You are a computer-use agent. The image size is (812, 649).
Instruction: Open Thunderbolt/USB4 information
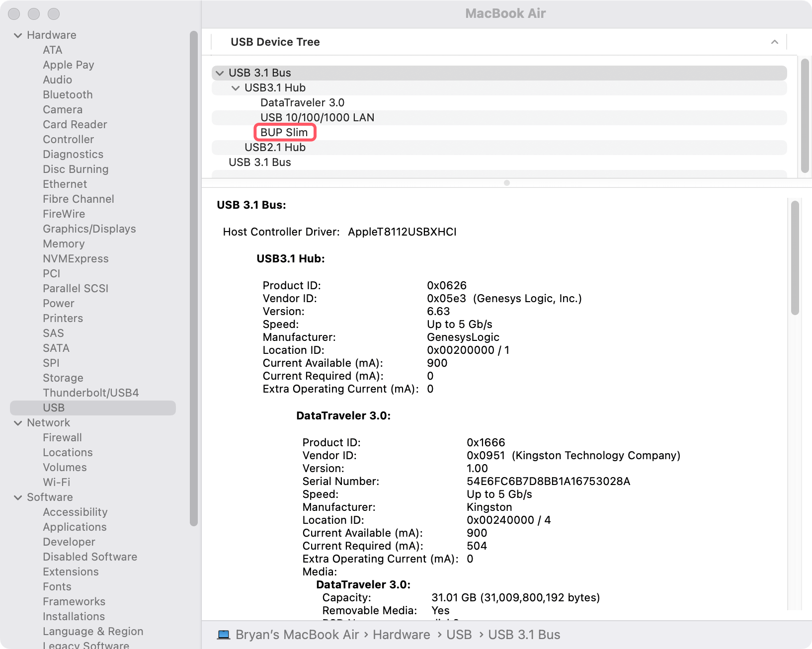(91, 393)
